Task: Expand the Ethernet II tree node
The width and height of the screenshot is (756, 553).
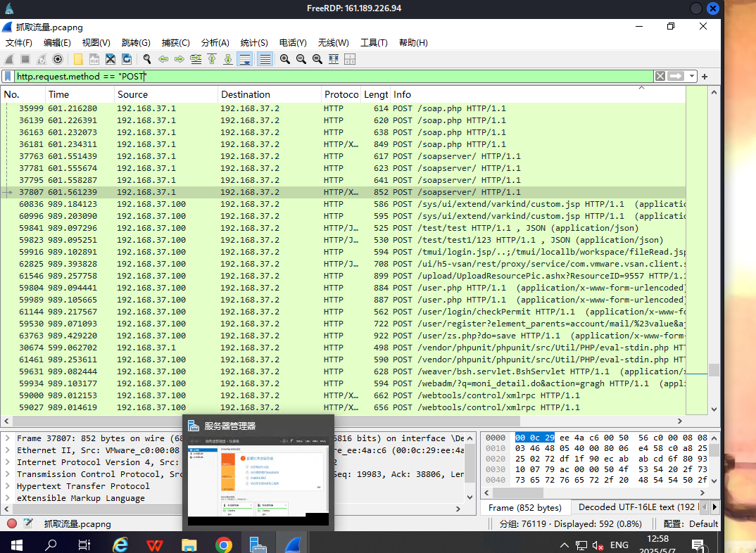Action: point(8,450)
